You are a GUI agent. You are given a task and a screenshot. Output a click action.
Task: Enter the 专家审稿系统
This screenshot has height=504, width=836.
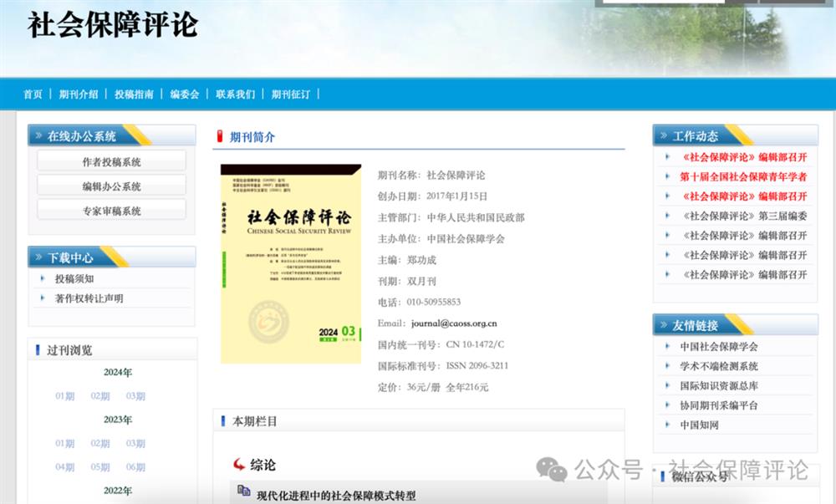[x=111, y=211]
